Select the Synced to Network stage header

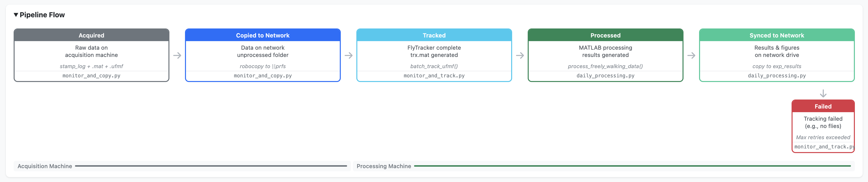coord(777,35)
